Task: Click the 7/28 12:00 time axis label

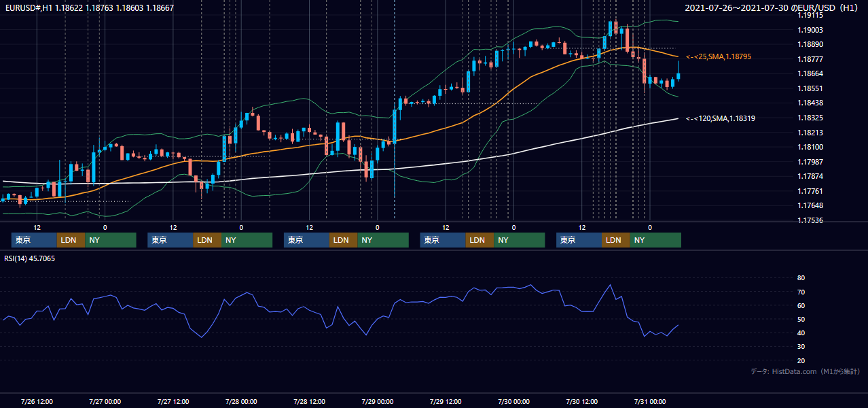Action: click(310, 401)
